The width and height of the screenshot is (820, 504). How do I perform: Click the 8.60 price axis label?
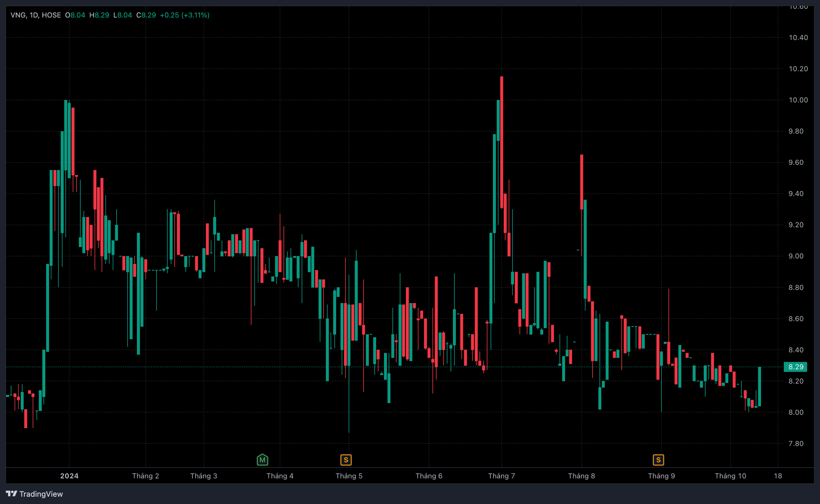click(796, 319)
